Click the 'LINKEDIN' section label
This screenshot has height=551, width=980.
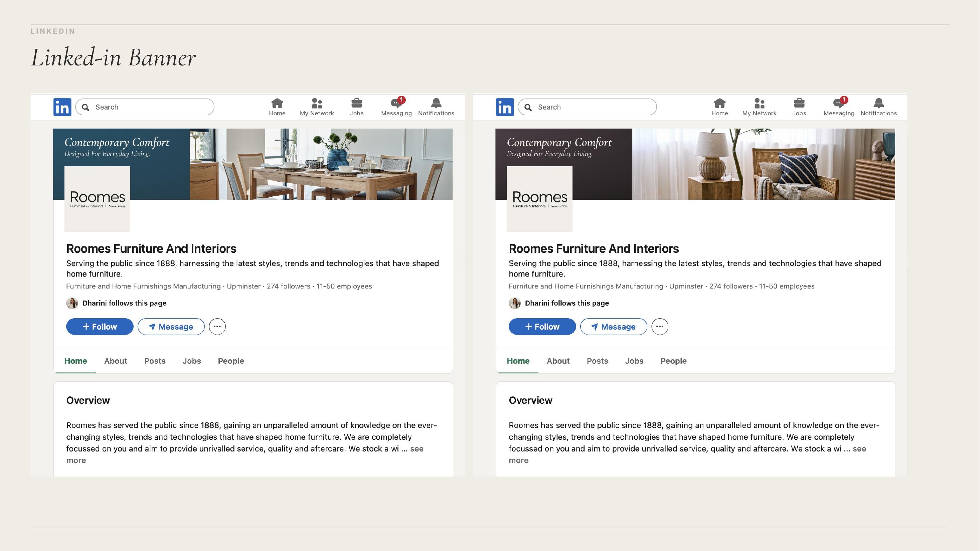tap(53, 31)
